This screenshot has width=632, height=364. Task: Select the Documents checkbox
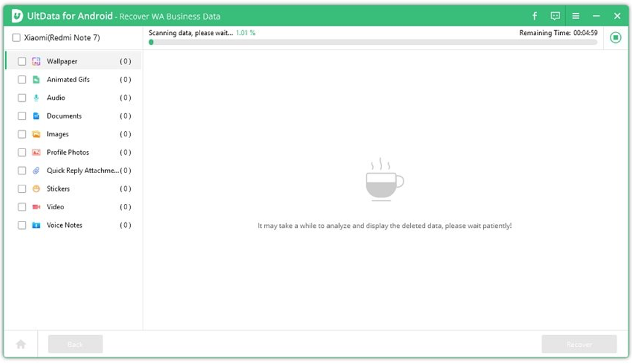click(x=21, y=116)
